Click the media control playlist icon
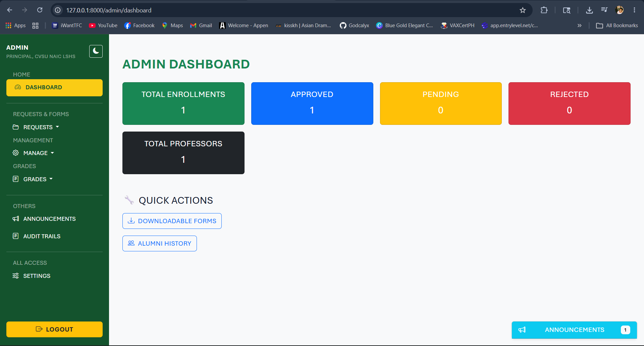 point(604,10)
